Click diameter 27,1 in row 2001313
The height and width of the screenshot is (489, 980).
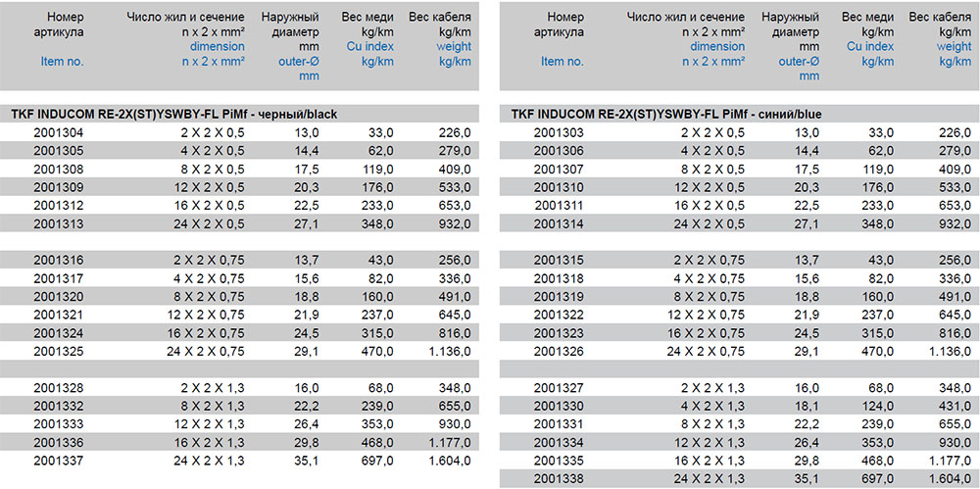point(306,223)
